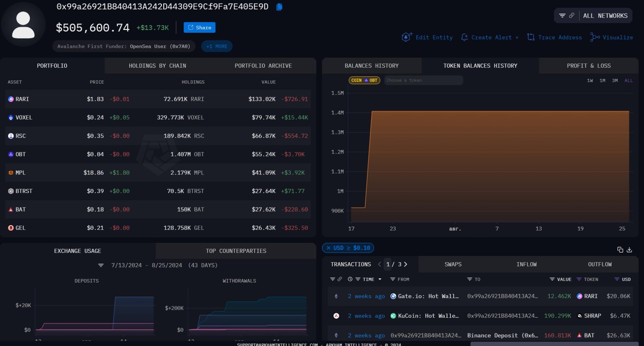This screenshot has width=644, height=346.
Task: Click the OBT token icon in portfolio
Action: coord(11,154)
